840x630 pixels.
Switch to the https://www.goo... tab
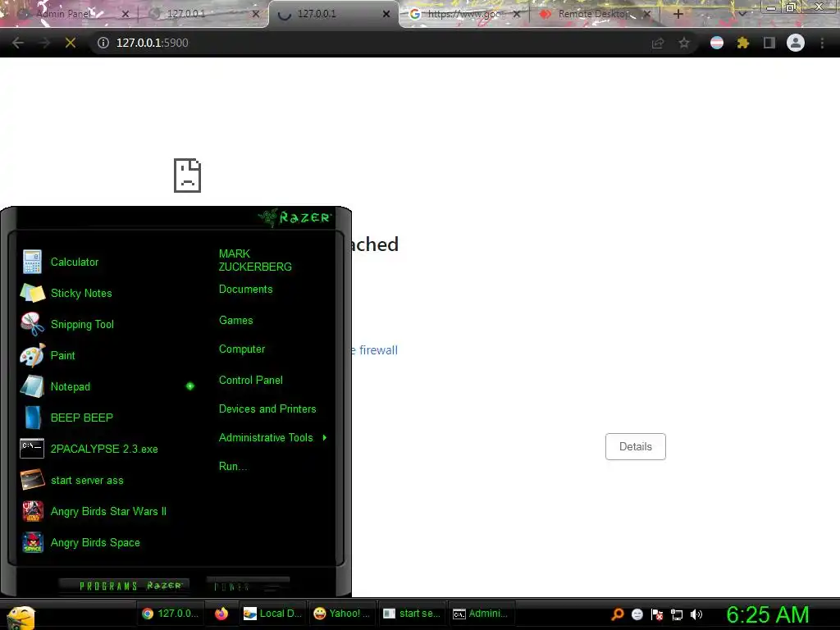463,14
